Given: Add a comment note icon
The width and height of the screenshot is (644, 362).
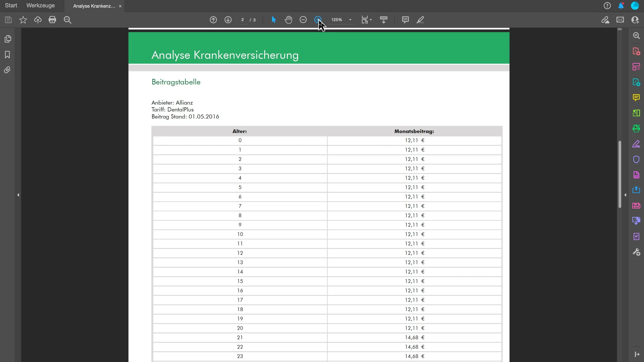Looking at the screenshot, I should pyautogui.click(x=405, y=20).
